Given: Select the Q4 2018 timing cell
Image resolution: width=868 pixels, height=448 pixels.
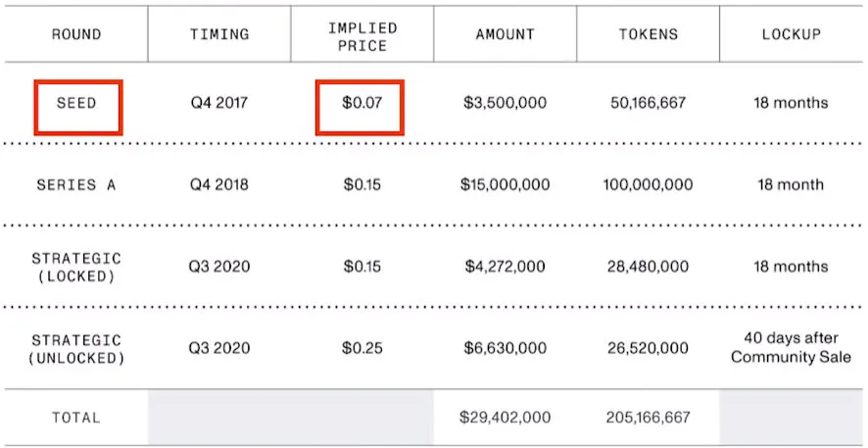Looking at the screenshot, I should pyautogui.click(x=219, y=184).
